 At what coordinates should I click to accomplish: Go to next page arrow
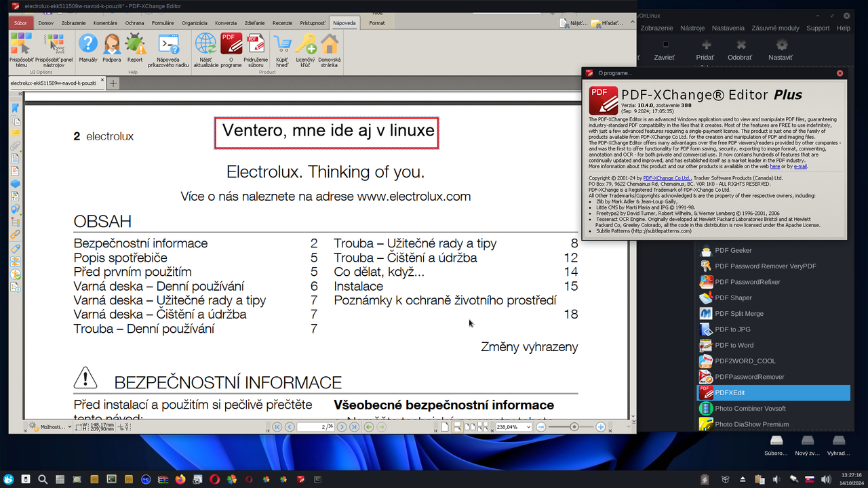click(x=342, y=427)
